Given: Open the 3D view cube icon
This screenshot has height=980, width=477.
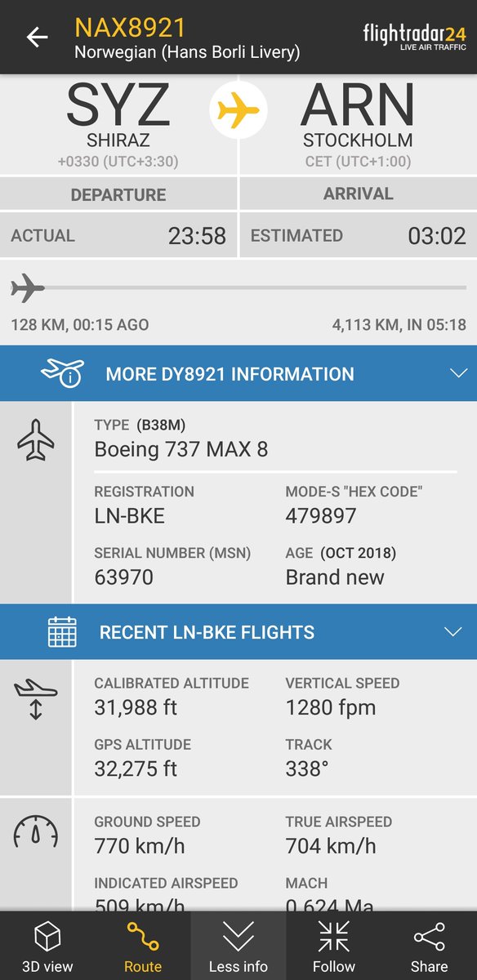Looking at the screenshot, I should 47,937.
